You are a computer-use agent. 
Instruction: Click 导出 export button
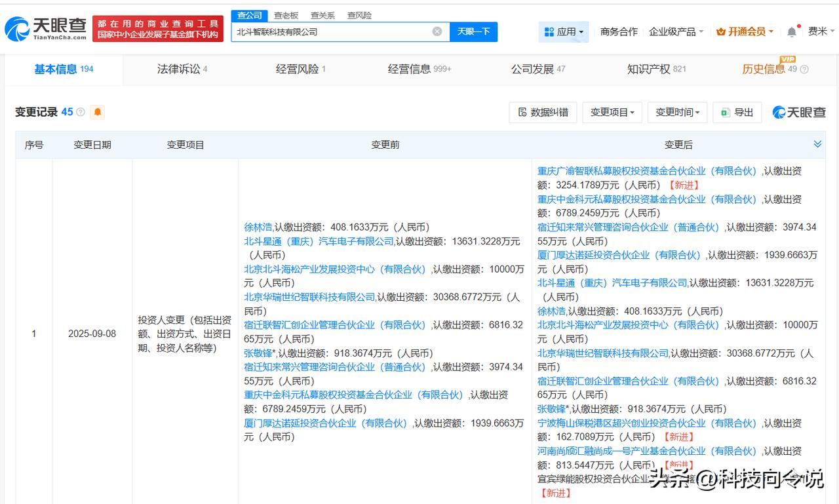pos(737,112)
